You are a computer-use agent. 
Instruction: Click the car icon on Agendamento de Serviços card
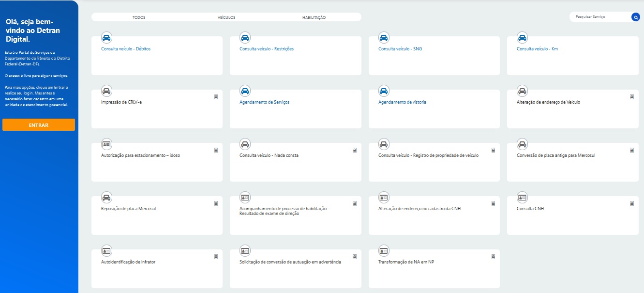(245, 91)
